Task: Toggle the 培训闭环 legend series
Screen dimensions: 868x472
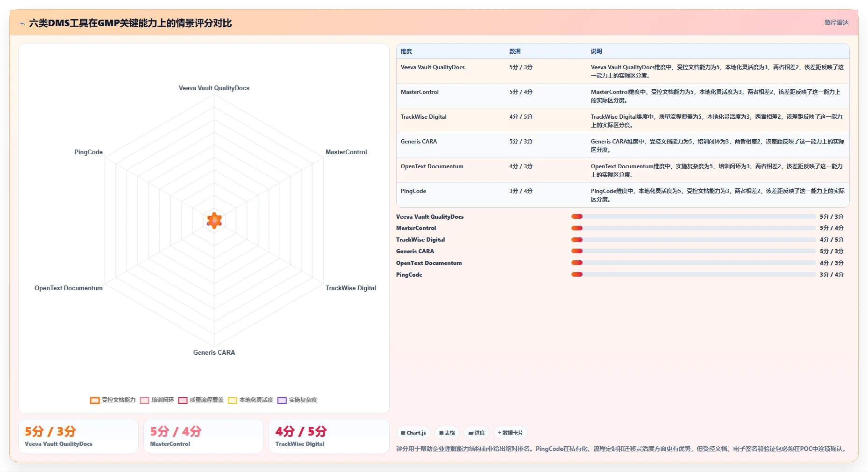Action: [x=157, y=400]
